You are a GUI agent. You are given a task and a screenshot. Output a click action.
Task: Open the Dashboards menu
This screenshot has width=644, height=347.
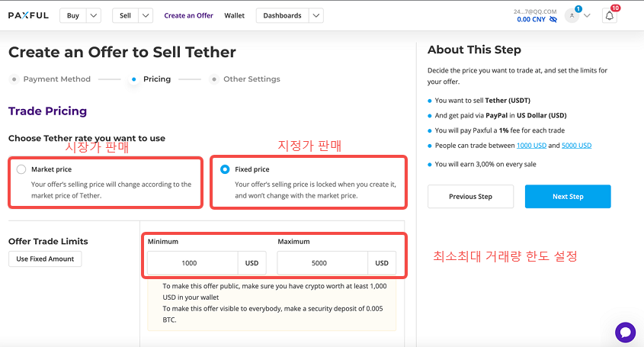[x=282, y=15]
